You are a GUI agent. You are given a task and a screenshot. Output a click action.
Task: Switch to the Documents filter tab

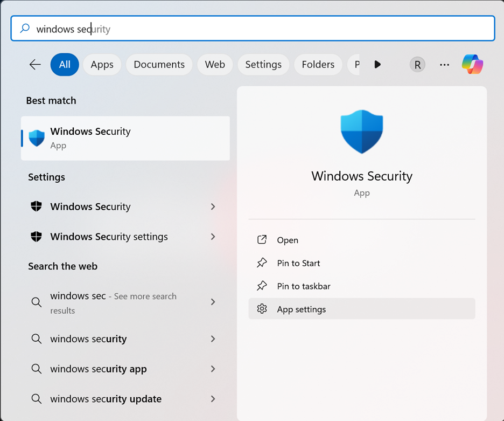[159, 64]
